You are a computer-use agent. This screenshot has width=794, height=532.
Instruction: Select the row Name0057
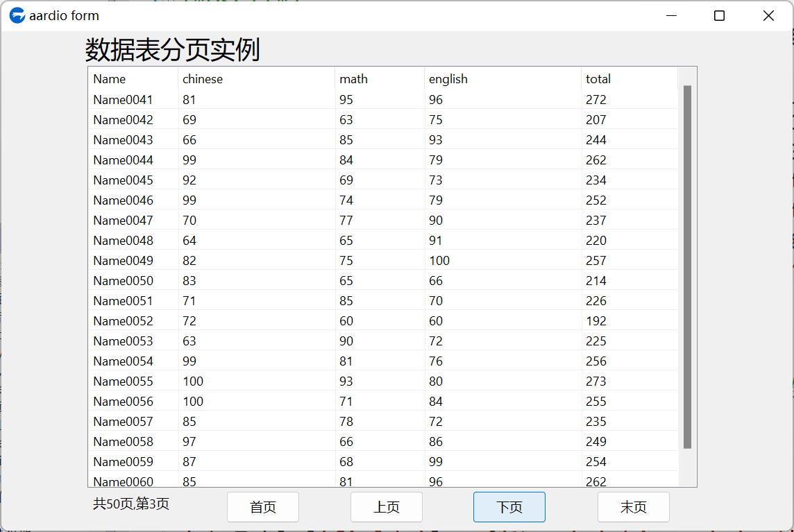pyautogui.click(x=383, y=422)
